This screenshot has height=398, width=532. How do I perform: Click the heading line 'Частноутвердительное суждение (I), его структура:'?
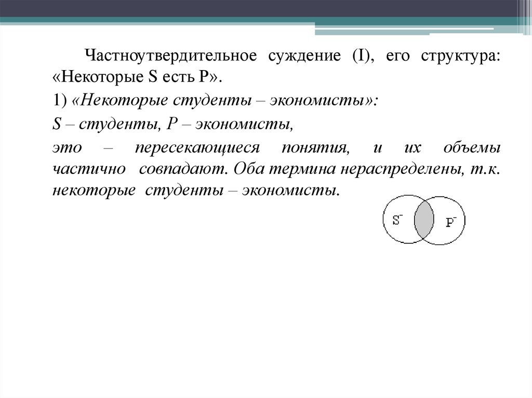(292, 56)
